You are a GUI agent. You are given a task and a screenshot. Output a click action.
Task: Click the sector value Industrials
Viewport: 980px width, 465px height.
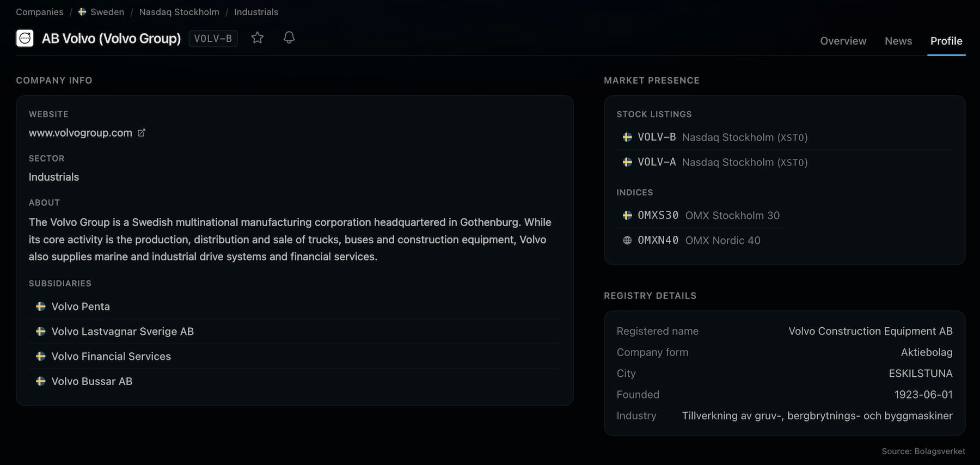[54, 177]
